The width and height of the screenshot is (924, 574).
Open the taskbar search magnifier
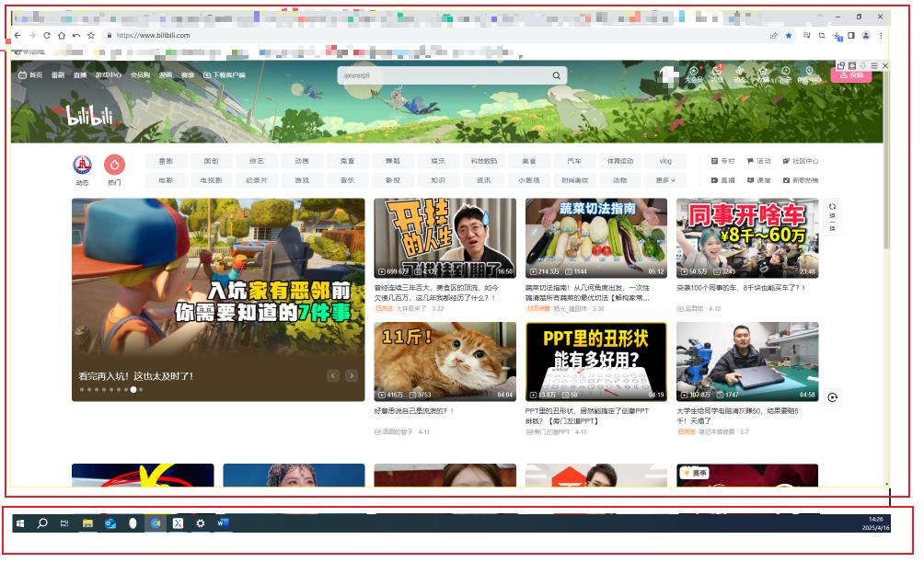(x=42, y=522)
